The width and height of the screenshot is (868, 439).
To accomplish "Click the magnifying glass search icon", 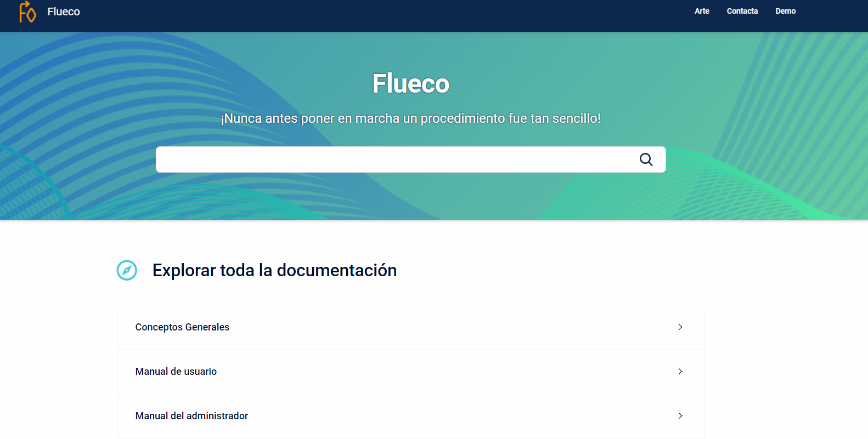I will point(646,159).
